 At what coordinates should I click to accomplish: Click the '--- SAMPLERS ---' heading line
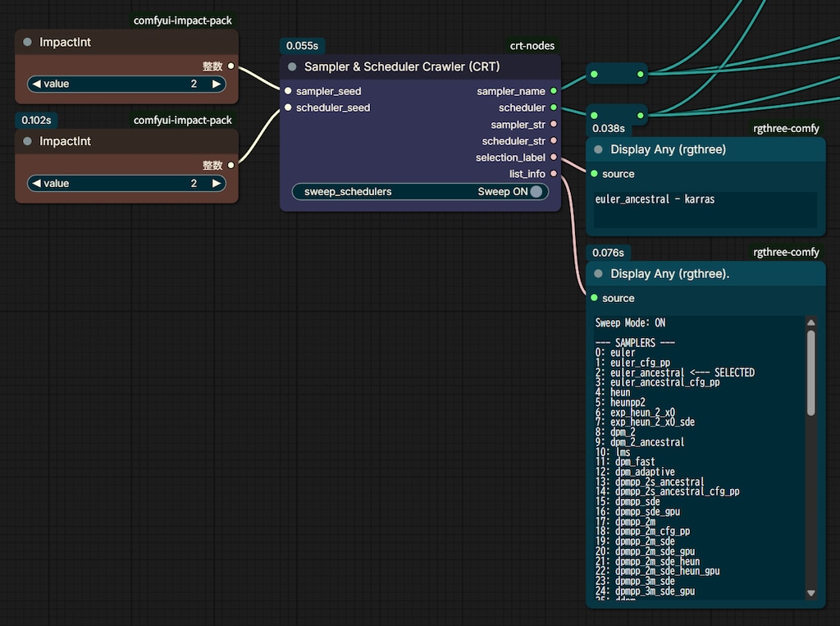pyautogui.click(x=635, y=342)
